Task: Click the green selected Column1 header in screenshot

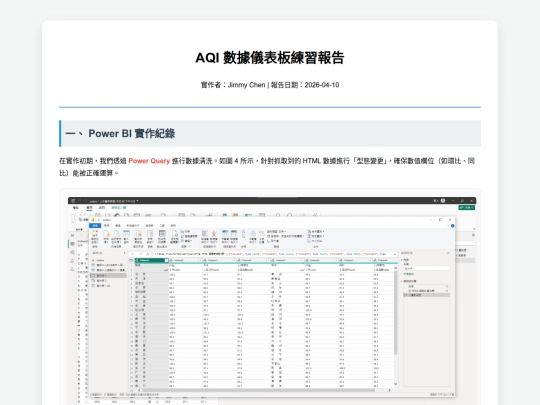Action: 151,260
